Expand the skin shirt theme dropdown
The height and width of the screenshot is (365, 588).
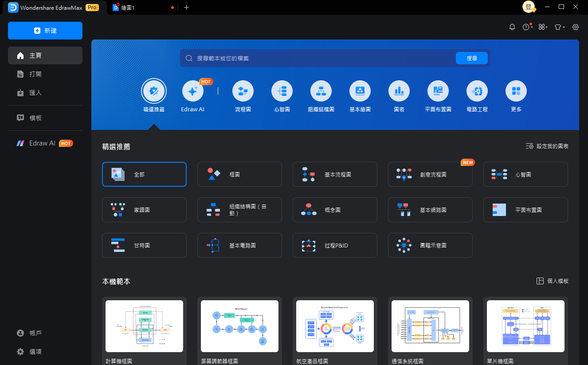coord(560,27)
